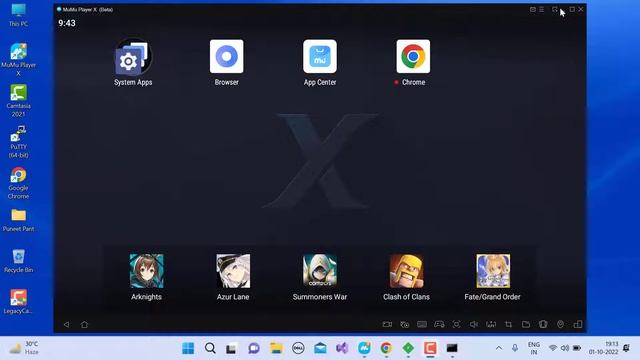Click the shake device icon in emulator toolbar
The height and width of the screenshot is (360, 640).
543,324
